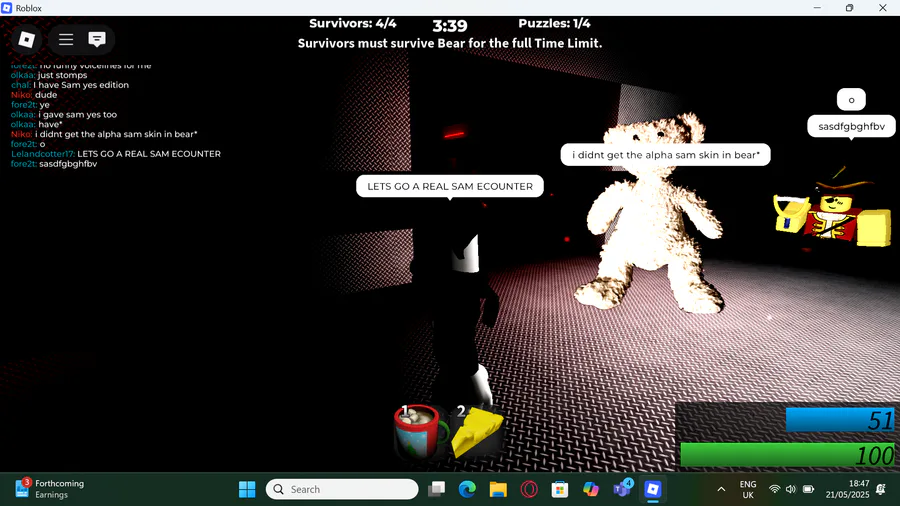This screenshot has height=506, width=900.
Task: Open File Explorer from the taskbar
Action: pos(498,489)
